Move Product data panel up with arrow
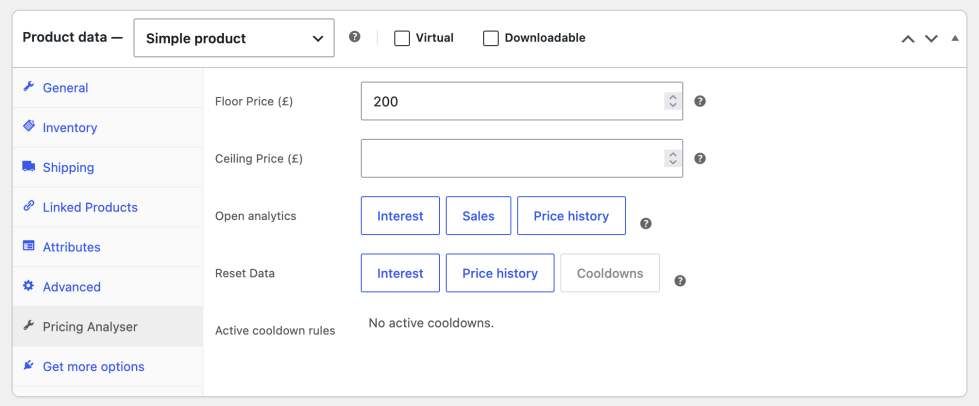The image size is (979, 406). click(908, 39)
